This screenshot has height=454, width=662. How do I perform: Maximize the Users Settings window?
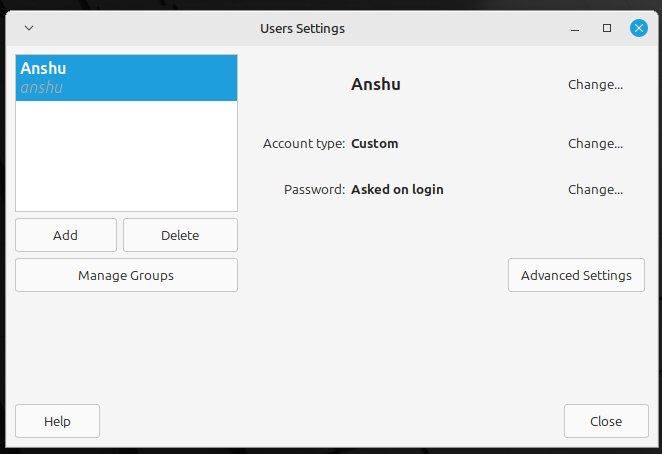click(607, 28)
